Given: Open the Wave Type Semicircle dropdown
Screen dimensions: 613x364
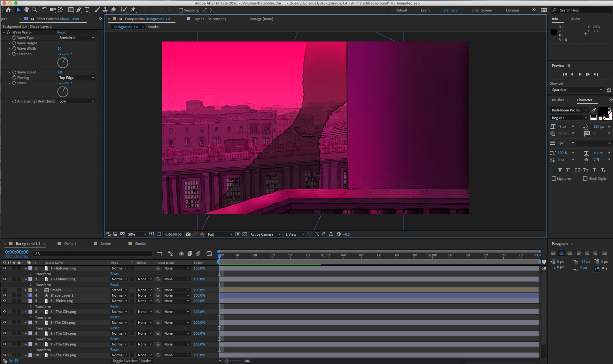Looking at the screenshot, I should coord(77,38).
